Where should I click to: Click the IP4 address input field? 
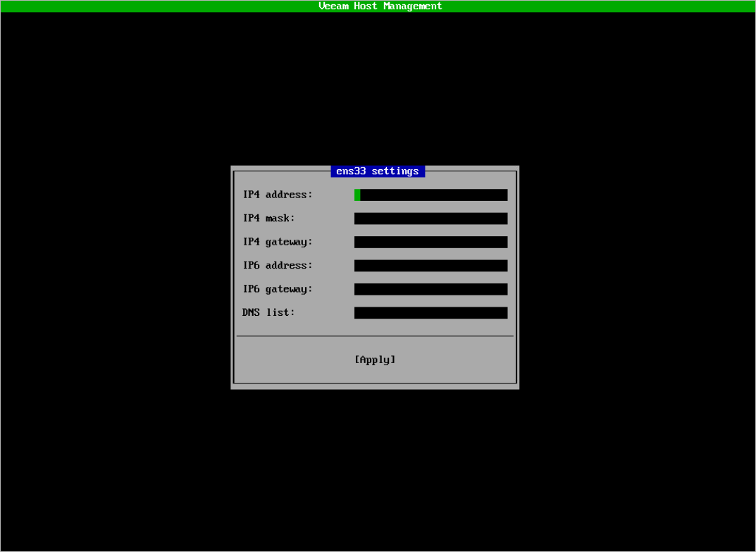[431, 195]
